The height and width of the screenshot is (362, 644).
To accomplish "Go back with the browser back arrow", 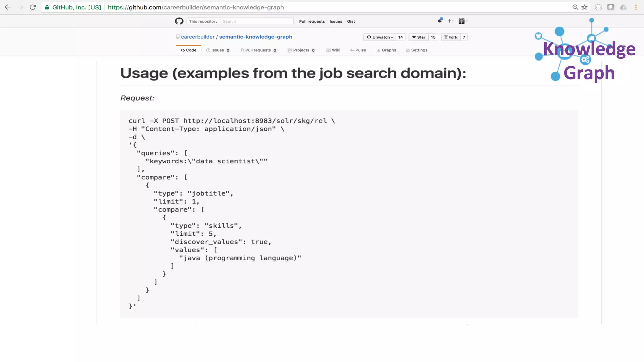I will pyautogui.click(x=8, y=7).
